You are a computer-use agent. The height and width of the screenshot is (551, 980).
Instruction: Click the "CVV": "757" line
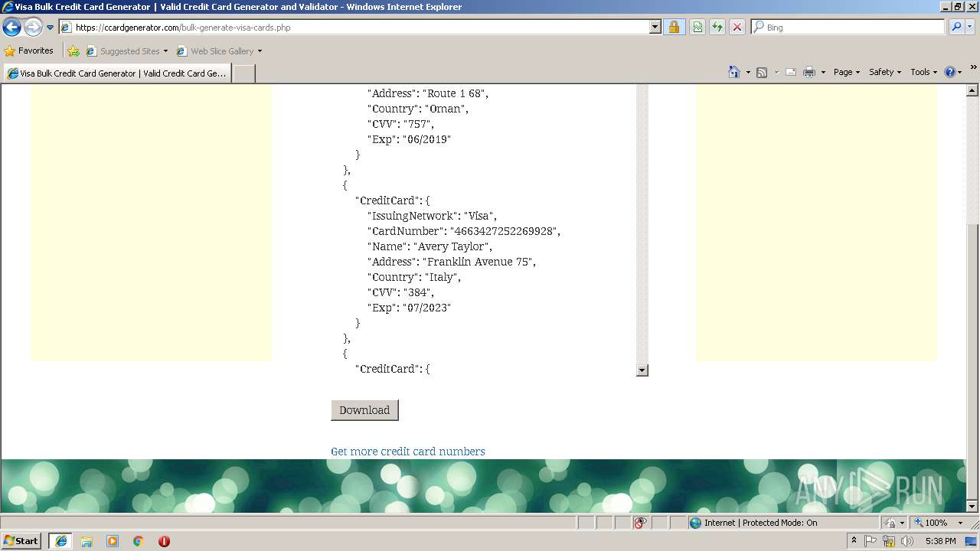tap(401, 124)
